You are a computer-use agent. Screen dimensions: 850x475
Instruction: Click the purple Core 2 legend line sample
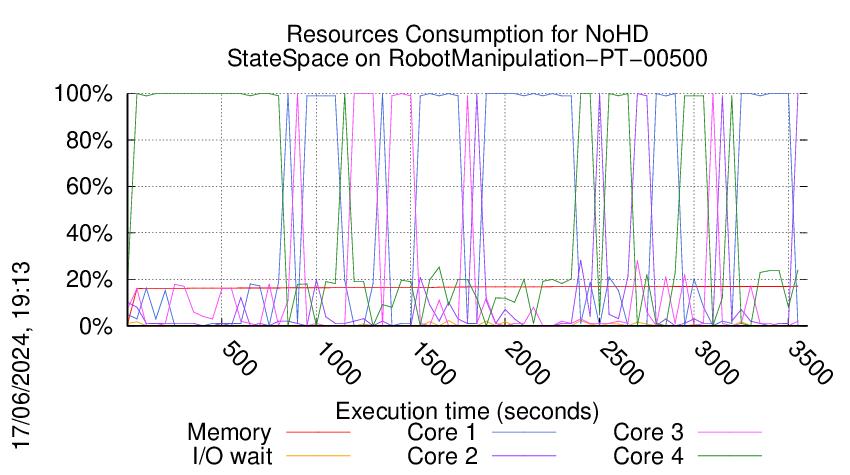pyautogui.click(x=524, y=456)
